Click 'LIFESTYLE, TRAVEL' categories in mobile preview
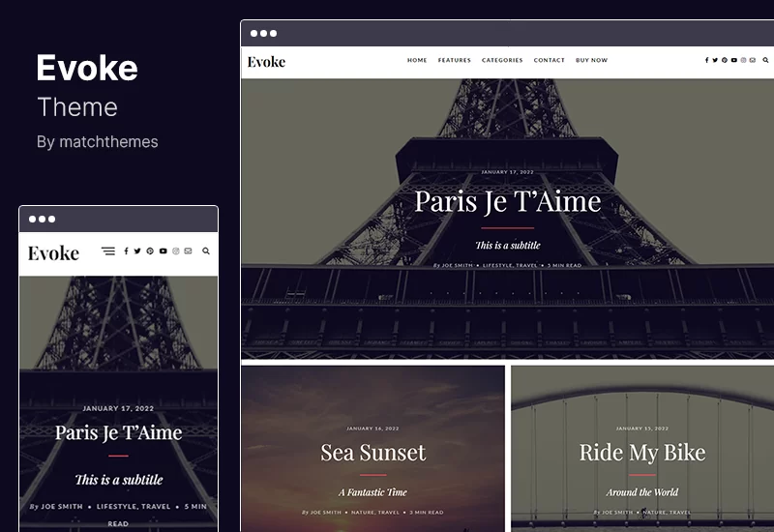This screenshot has height=532, width=774. pyautogui.click(x=134, y=506)
